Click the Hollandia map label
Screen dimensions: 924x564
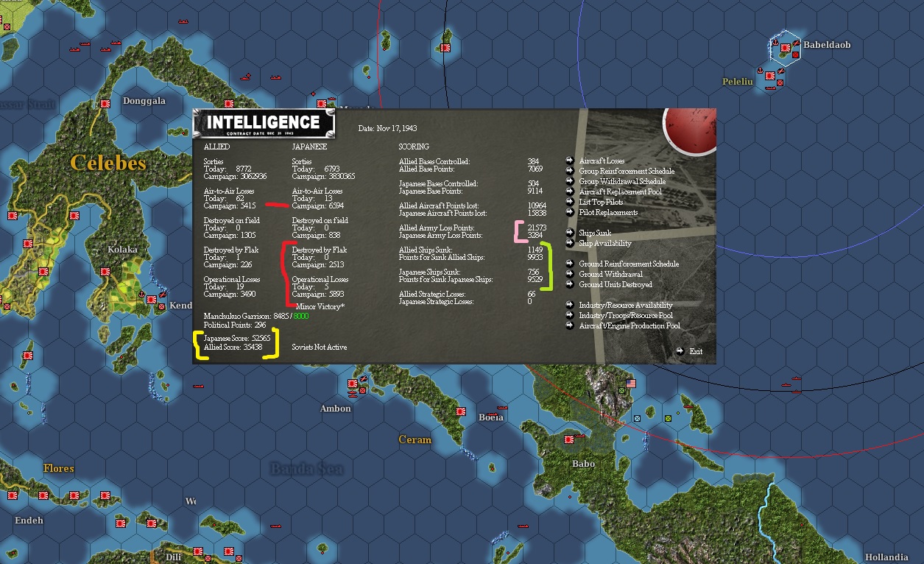point(886,557)
